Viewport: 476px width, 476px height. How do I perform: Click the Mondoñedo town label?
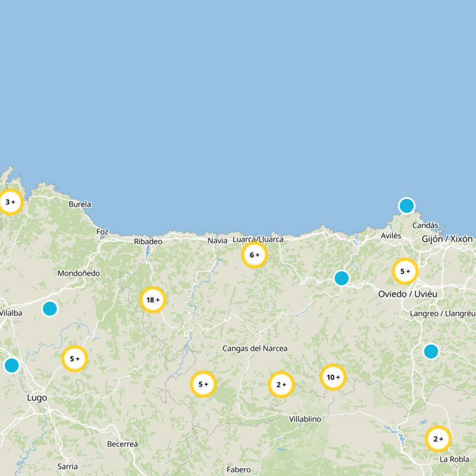pos(79,273)
